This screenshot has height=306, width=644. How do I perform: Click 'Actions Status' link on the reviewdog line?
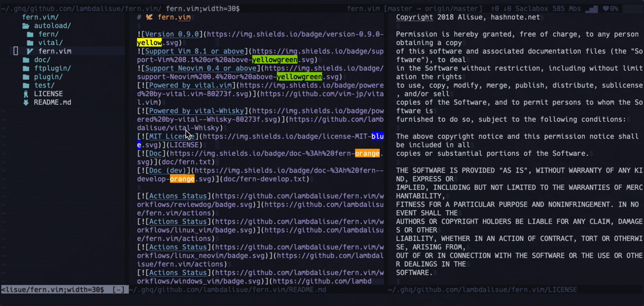point(178,196)
